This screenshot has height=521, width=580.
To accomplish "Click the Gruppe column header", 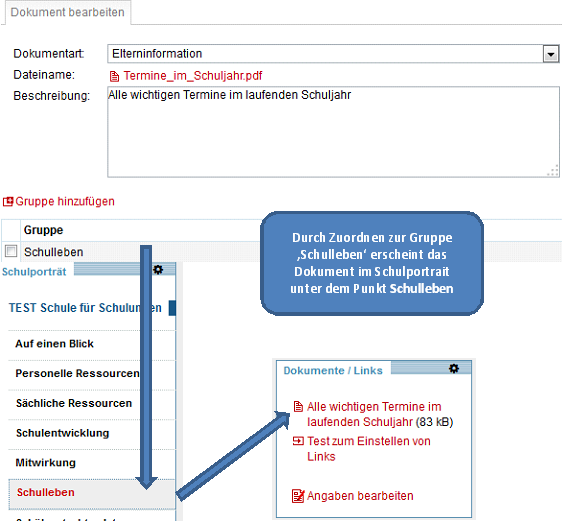I will click(43, 230).
